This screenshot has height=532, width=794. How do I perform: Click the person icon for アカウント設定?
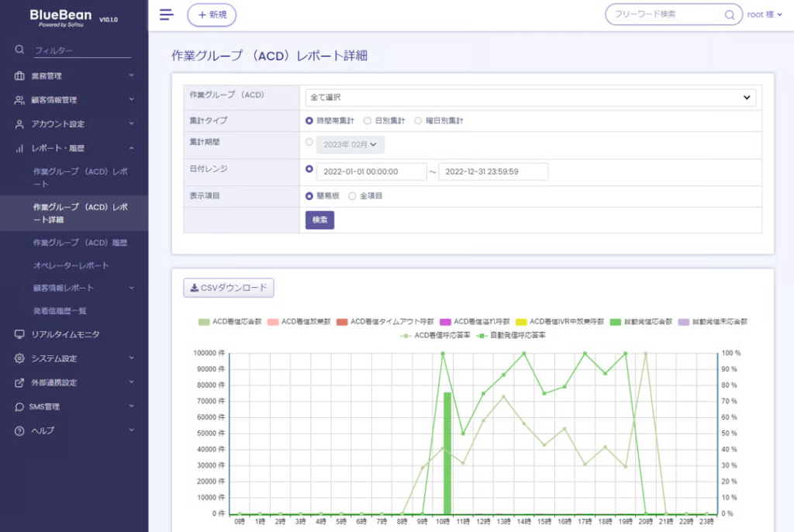click(x=19, y=124)
